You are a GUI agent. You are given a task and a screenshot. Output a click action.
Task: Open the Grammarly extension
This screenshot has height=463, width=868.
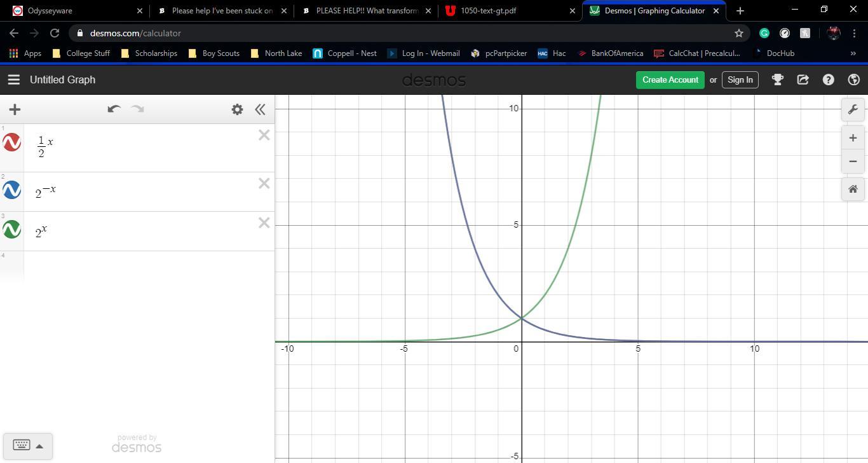pos(764,33)
